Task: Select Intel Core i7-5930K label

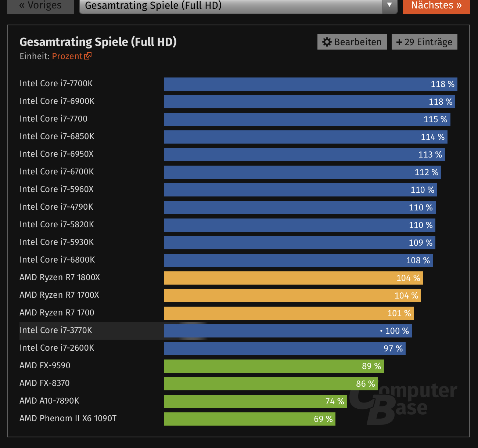Action: 57,242
